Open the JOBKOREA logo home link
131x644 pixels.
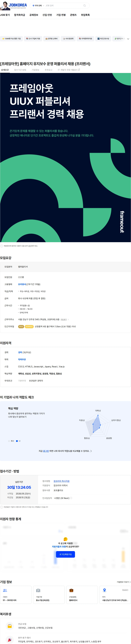pos(17,5)
